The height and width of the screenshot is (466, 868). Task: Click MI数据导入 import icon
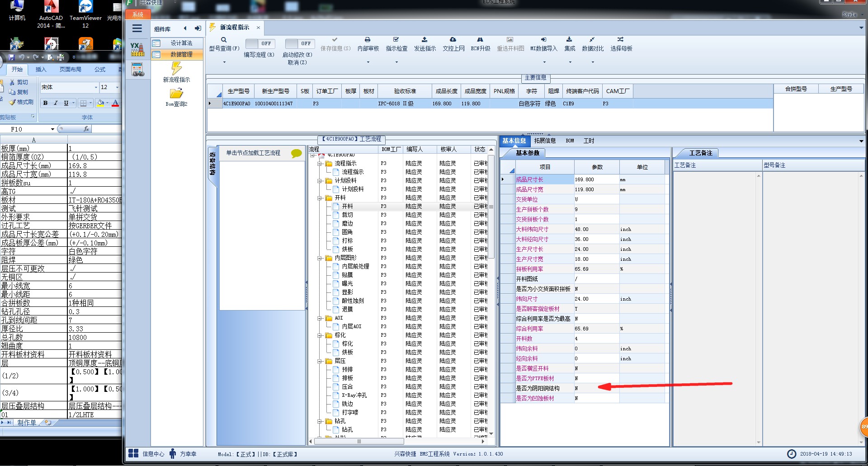click(544, 40)
